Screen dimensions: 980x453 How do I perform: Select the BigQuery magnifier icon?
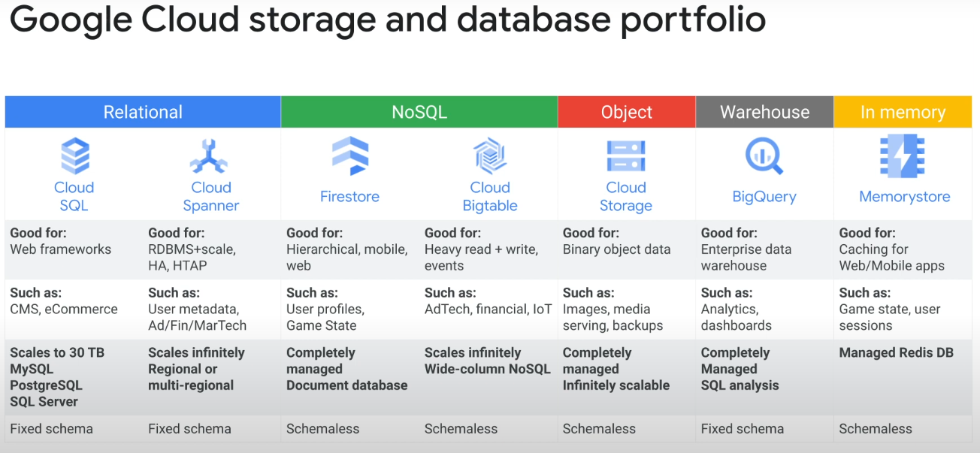pos(764,156)
